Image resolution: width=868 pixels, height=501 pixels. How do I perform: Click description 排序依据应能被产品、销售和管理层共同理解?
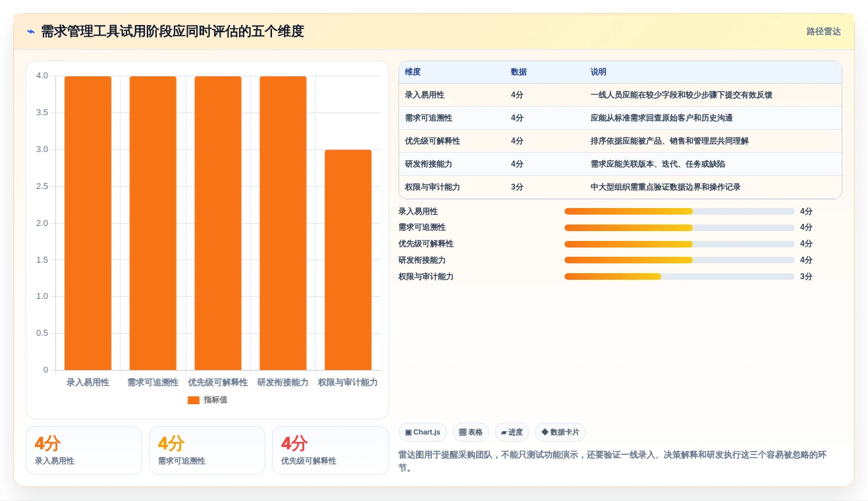pos(670,141)
